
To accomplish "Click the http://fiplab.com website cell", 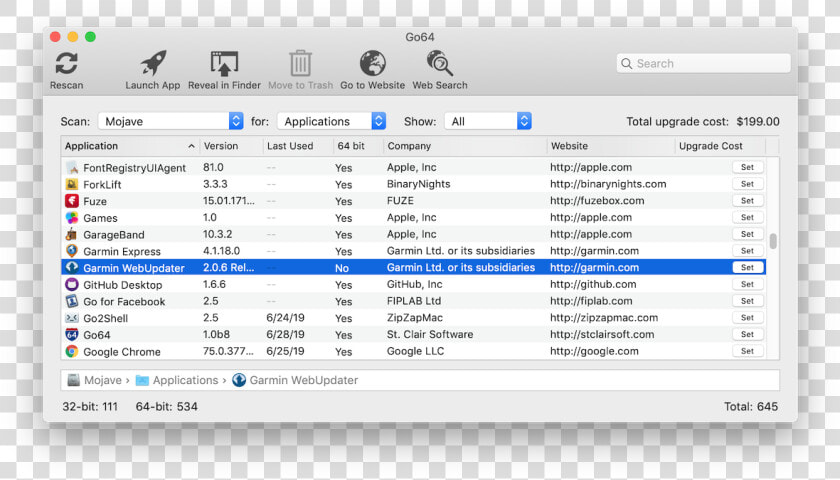I will tap(591, 301).
